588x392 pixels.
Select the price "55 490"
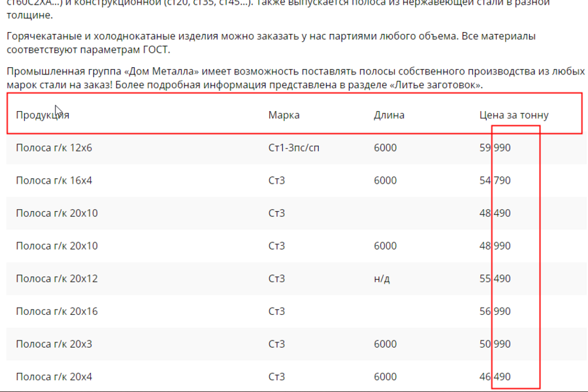(x=495, y=278)
